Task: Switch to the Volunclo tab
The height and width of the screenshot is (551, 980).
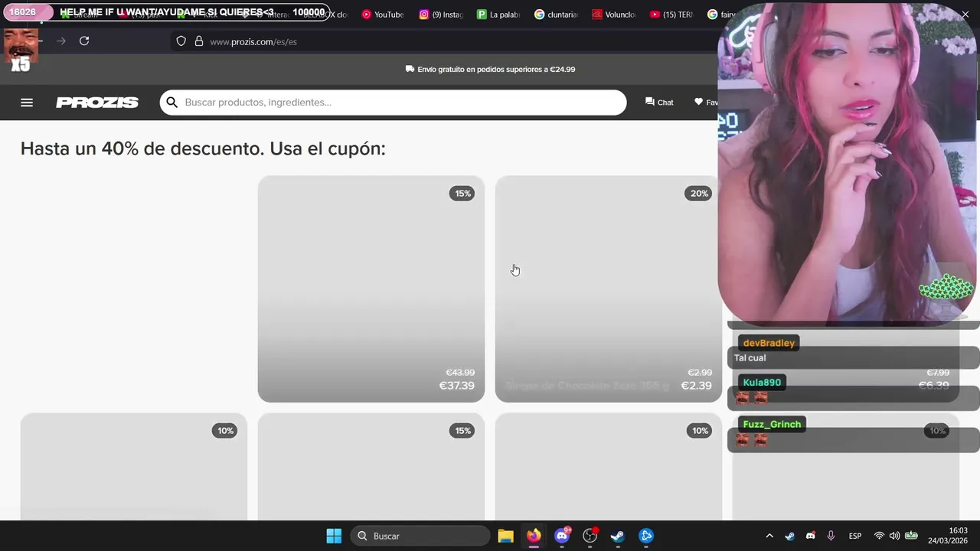Action: [613, 14]
